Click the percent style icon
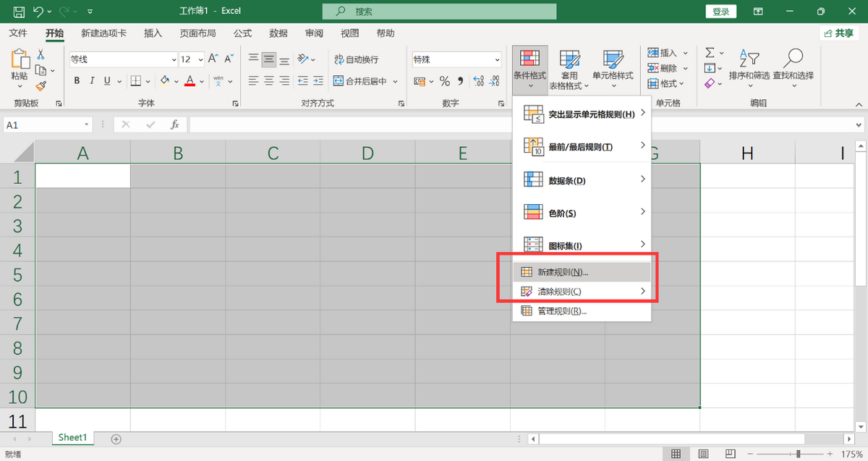Screen dimensions: 868x461 [445, 81]
